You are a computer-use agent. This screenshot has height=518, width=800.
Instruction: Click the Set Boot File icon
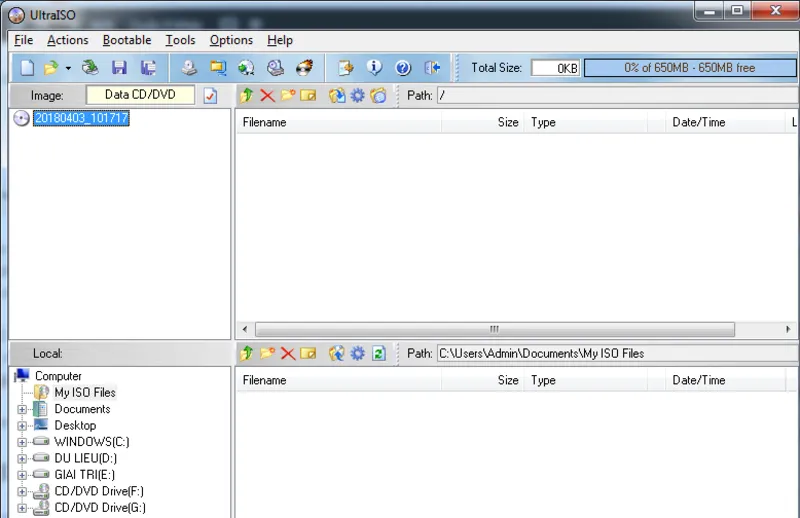(x=378, y=95)
